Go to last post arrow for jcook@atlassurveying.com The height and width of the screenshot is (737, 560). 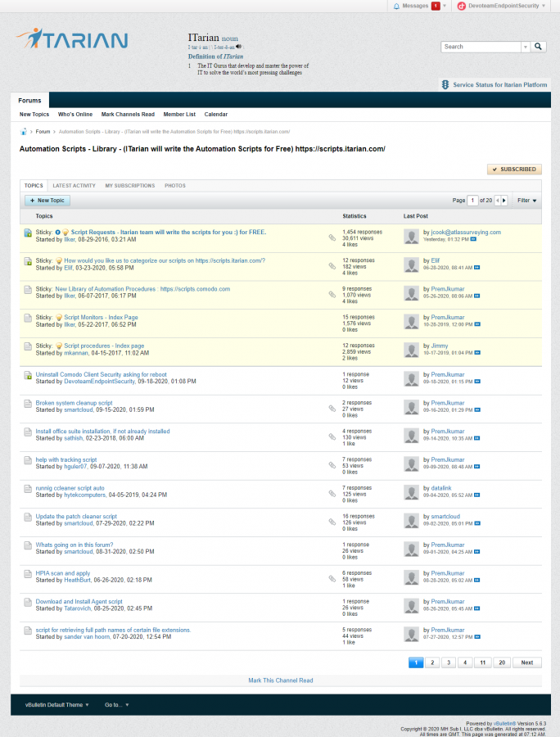(473, 239)
